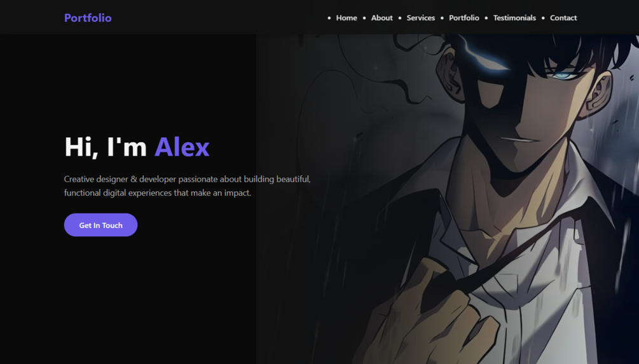Click the character's glowing blue eye
The width and height of the screenshot is (639, 364).
(563, 75)
